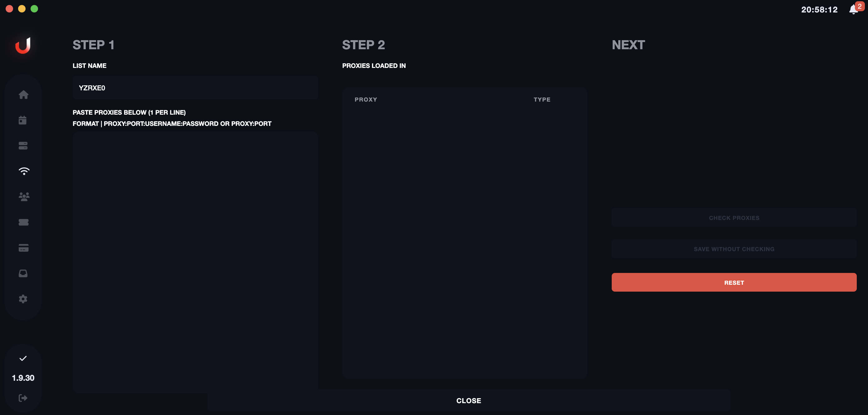
Task: Click the logout arrow icon
Action: (23, 398)
